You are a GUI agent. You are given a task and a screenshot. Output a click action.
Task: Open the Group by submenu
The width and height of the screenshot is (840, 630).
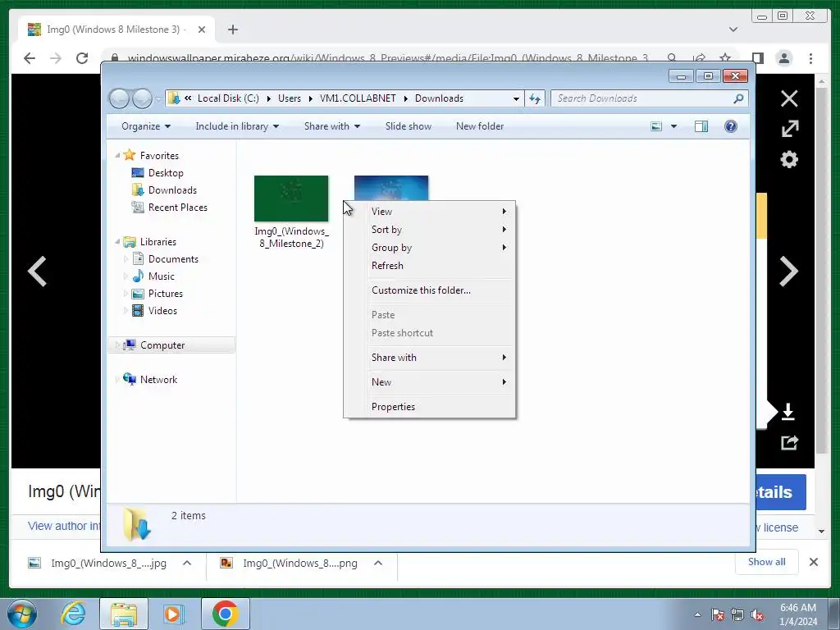439,248
